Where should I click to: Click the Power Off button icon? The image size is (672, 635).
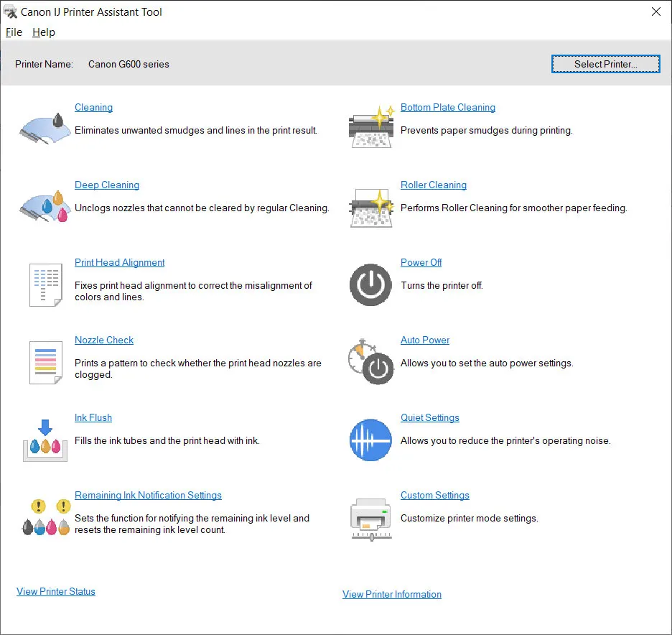(370, 285)
